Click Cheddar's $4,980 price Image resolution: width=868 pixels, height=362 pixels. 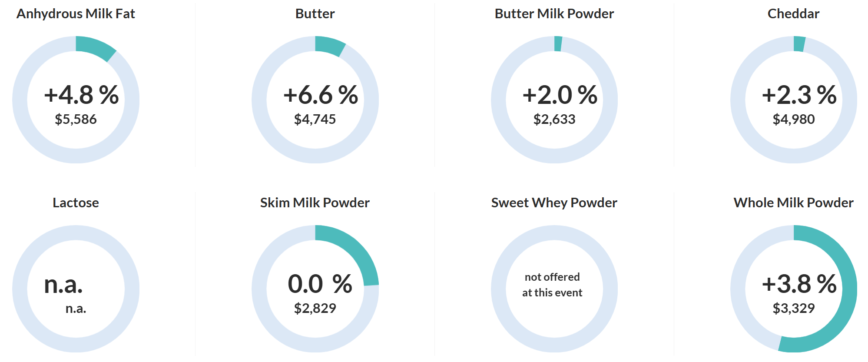794,119
